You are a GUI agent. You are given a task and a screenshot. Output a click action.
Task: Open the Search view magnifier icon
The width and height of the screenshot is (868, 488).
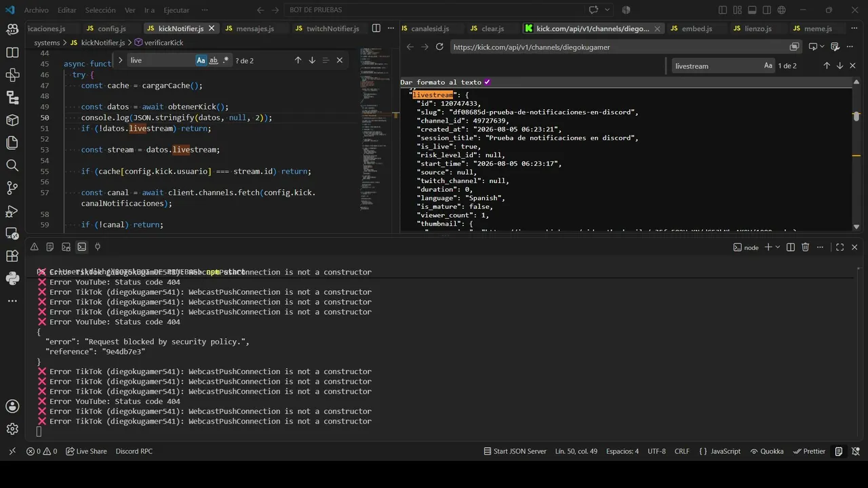[x=12, y=165]
